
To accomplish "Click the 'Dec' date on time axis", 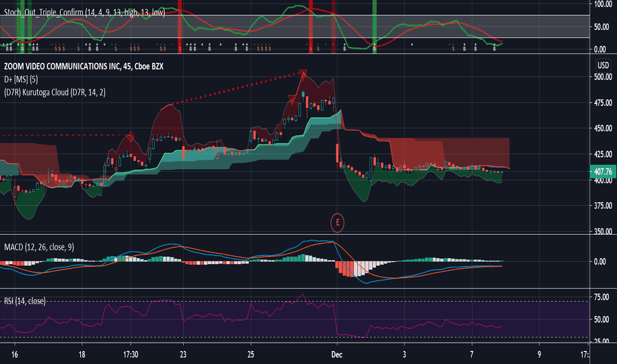I will point(337,355).
